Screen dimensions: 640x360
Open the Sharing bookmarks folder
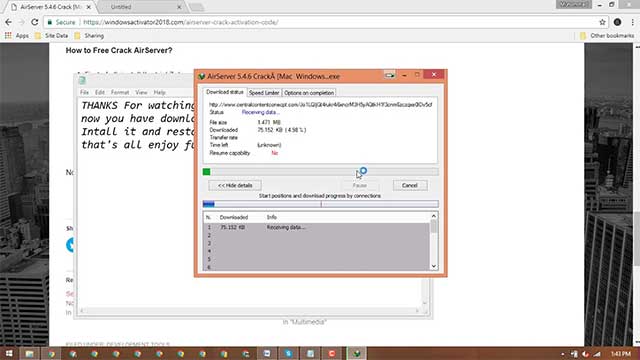89,36
